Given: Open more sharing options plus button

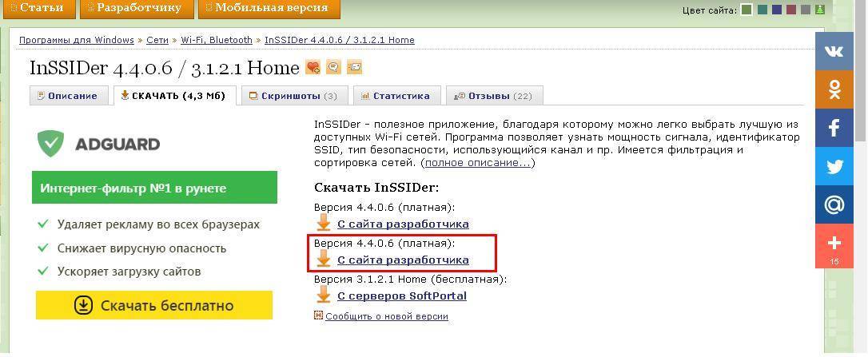Looking at the screenshot, I should 834,246.
